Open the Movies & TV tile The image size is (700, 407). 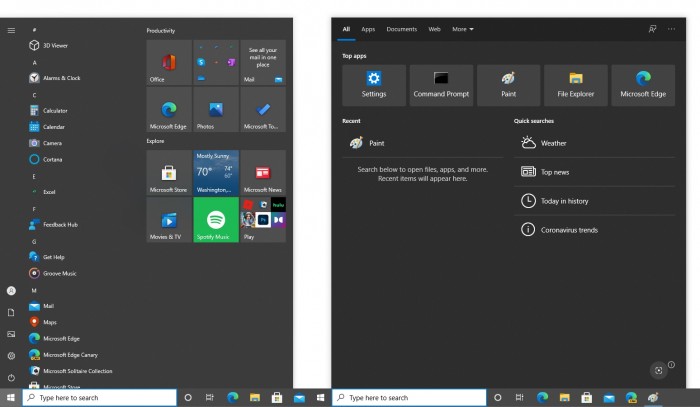tap(167, 219)
